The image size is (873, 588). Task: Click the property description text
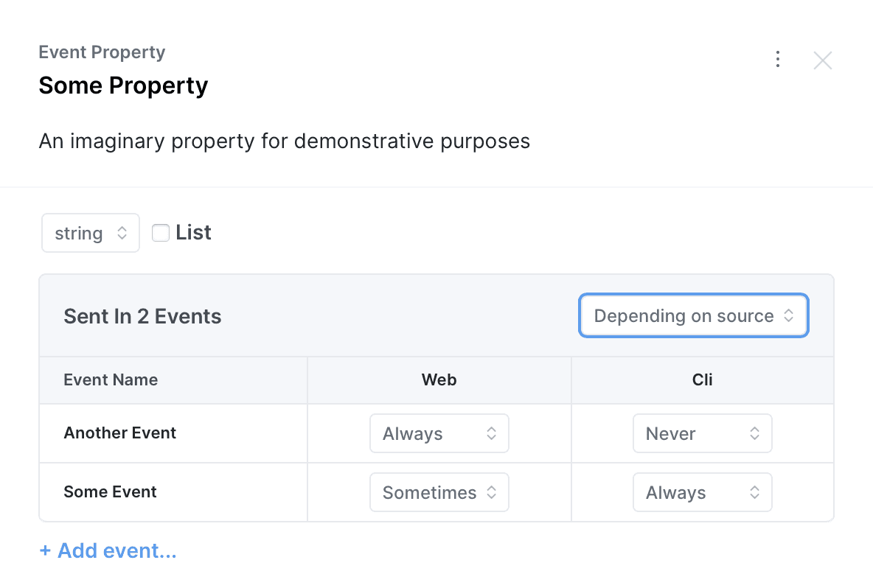(x=283, y=141)
